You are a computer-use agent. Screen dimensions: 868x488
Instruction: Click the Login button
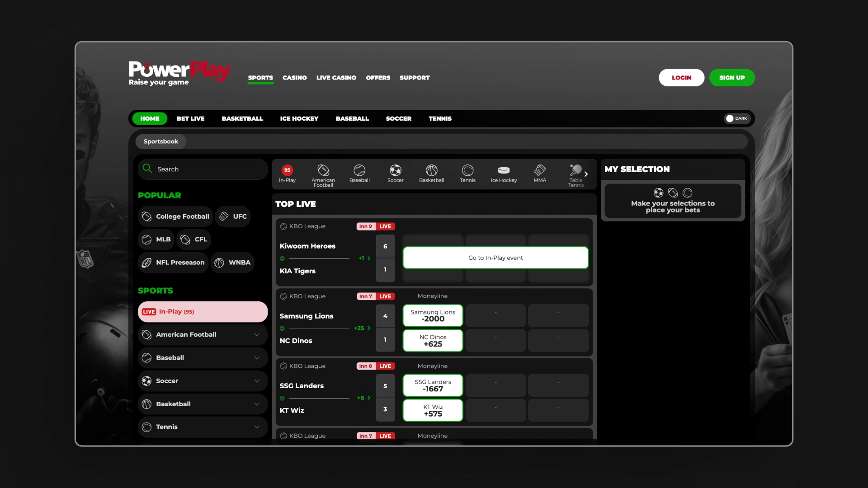[x=681, y=78]
